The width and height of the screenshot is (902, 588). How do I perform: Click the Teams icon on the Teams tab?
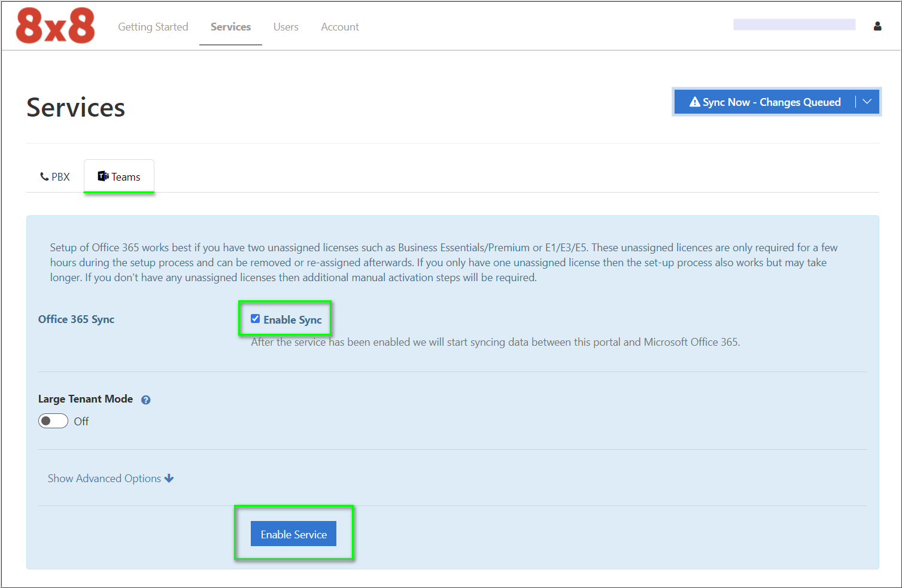coord(103,175)
